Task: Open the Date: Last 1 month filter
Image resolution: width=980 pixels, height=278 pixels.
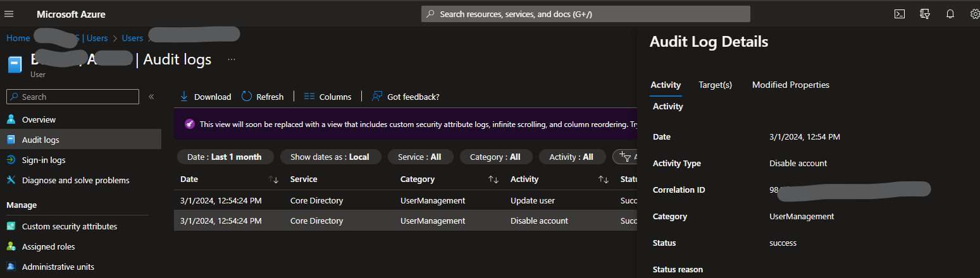Action: 225,157
